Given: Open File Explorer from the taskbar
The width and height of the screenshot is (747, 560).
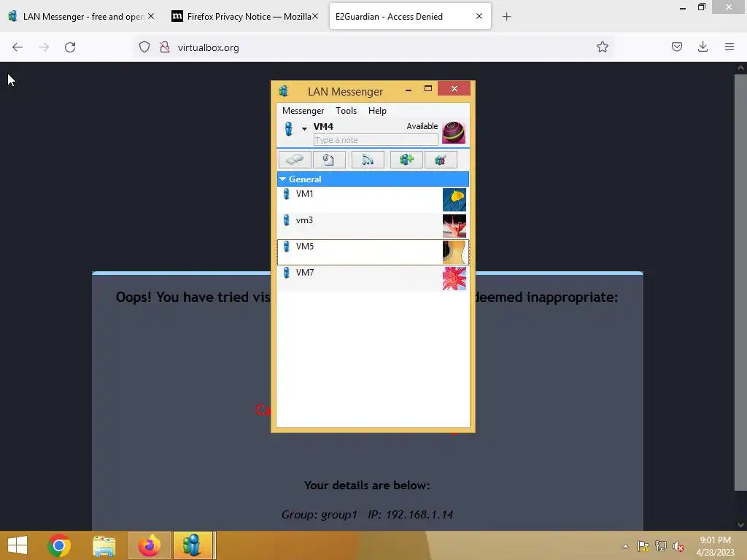Looking at the screenshot, I should pyautogui.click(x=104, y=545).
